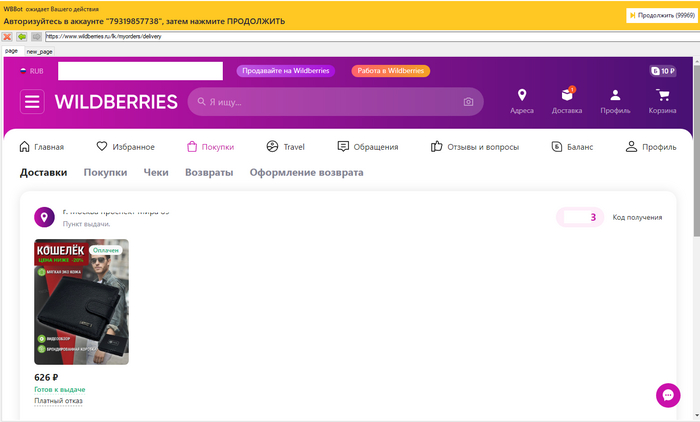700x422 pixels.
Task: Click the vertical scrollbar thumb
Action: (696, 150)
